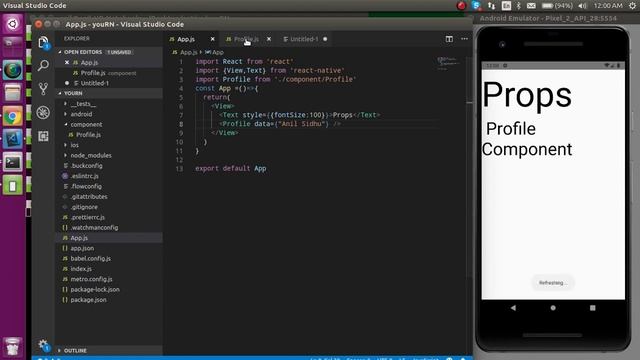Switch to the Untitled-1 editor tab
This screenshot has width=640, height=360.
pyautogui.click(x=304, y=39)
